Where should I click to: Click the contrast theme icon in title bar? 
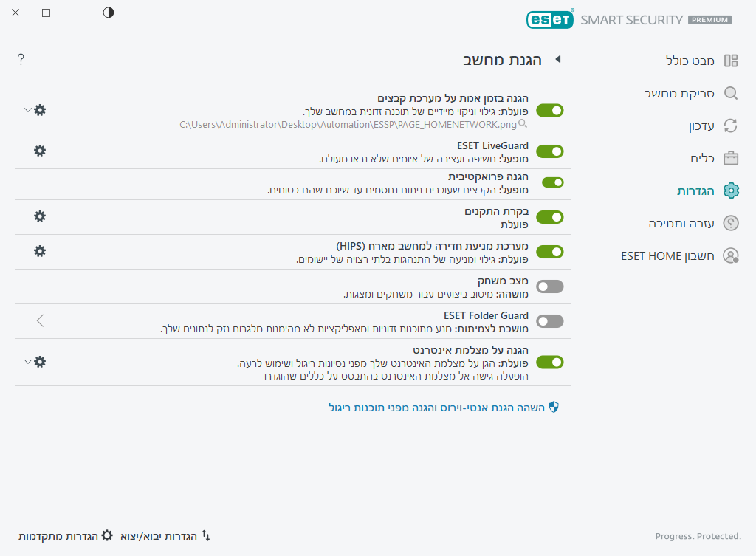tap(109, 13)
